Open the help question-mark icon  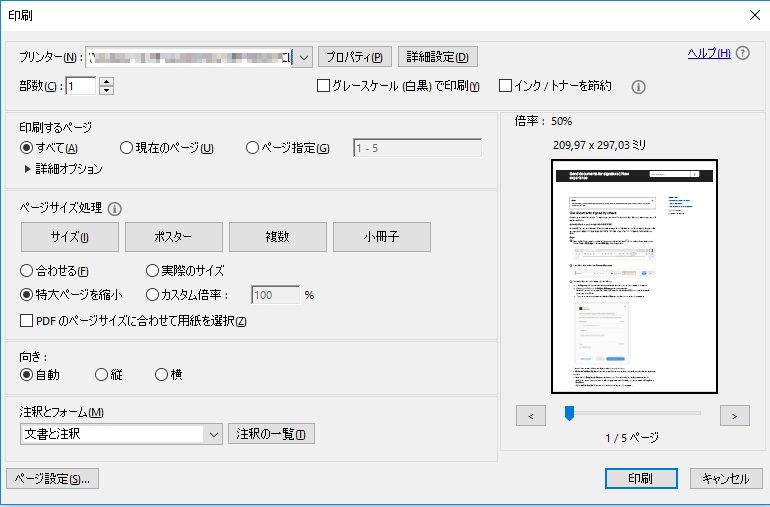[743, 53]
